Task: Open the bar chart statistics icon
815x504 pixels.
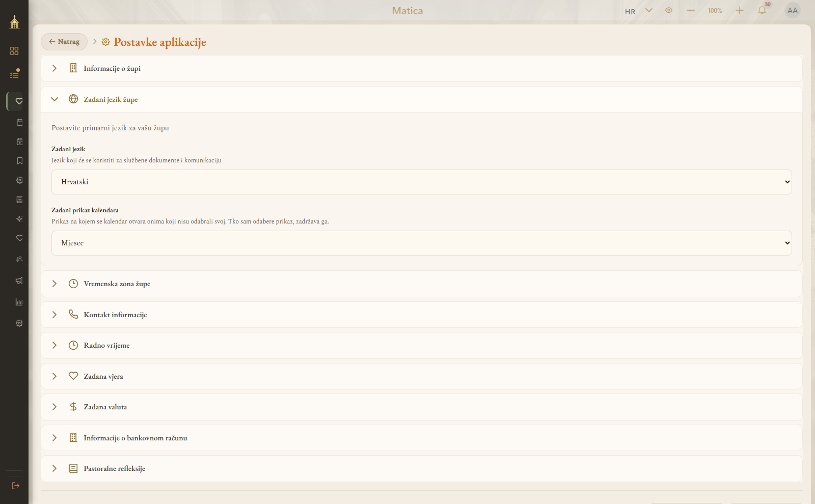Action: point(19,302)
